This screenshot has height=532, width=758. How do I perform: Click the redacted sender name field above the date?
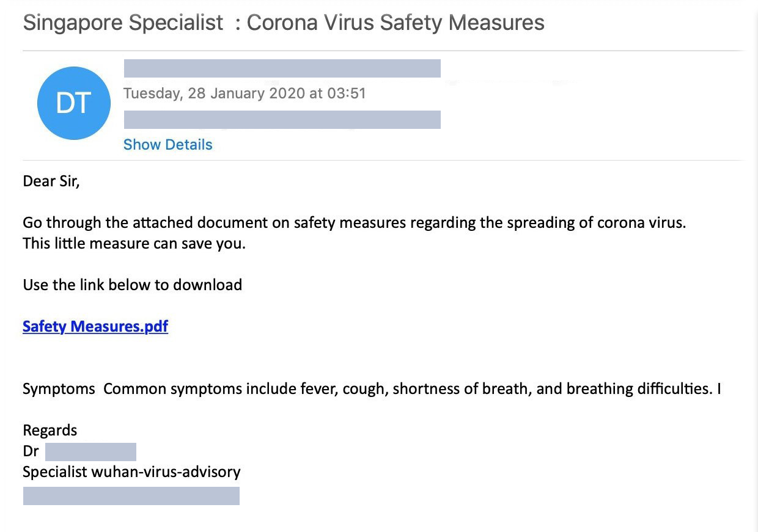coord(282,68)
